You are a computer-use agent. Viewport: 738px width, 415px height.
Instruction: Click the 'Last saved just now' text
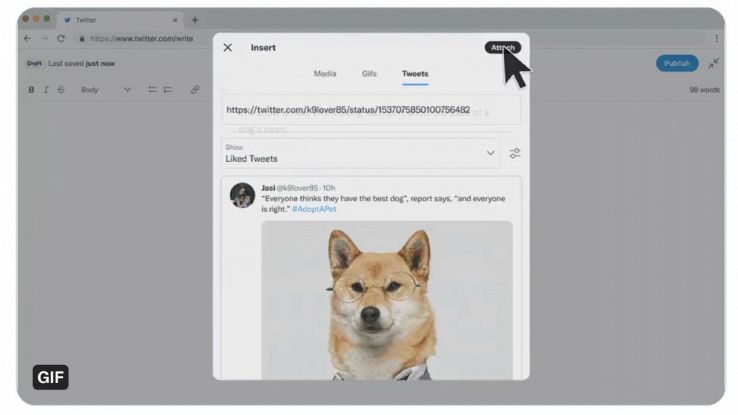coord(81,64)
